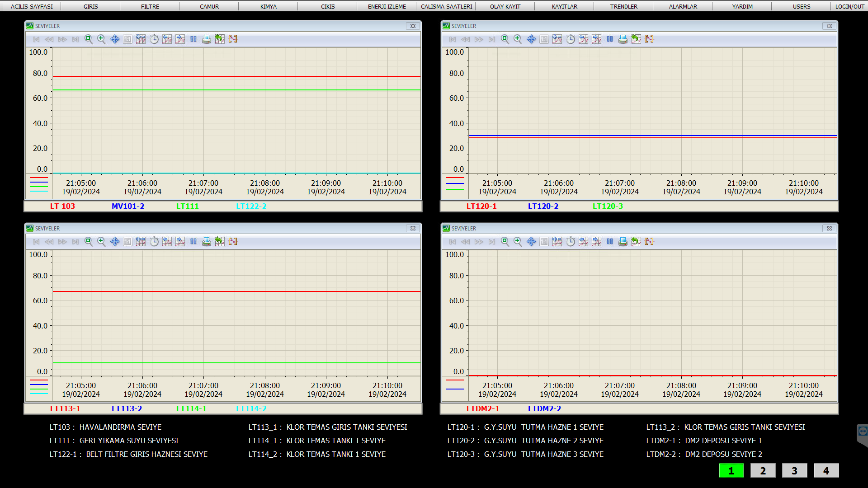This screenshot has height=488, width=868.
Task: Click zoom area icon in top-left trend window
Action: [x=89, y=39]
